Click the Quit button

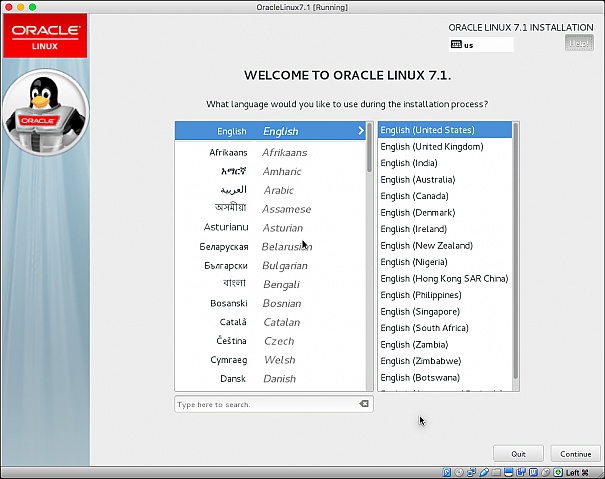pos(518,454)
